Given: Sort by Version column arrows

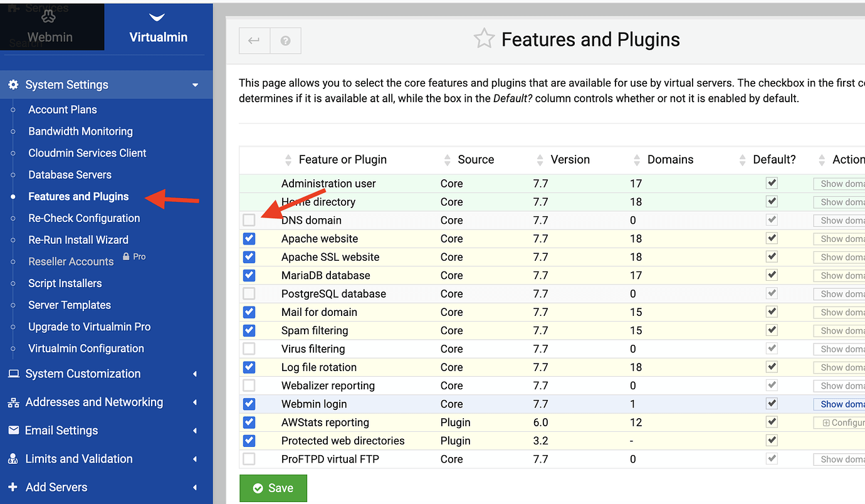Looking at the screenshot, I should tap(540, 160).
